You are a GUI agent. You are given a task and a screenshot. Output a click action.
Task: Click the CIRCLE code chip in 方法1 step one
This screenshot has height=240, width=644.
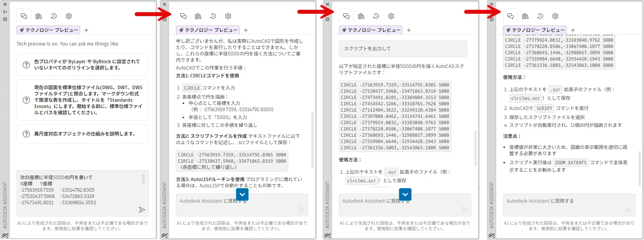coord(192,88)
